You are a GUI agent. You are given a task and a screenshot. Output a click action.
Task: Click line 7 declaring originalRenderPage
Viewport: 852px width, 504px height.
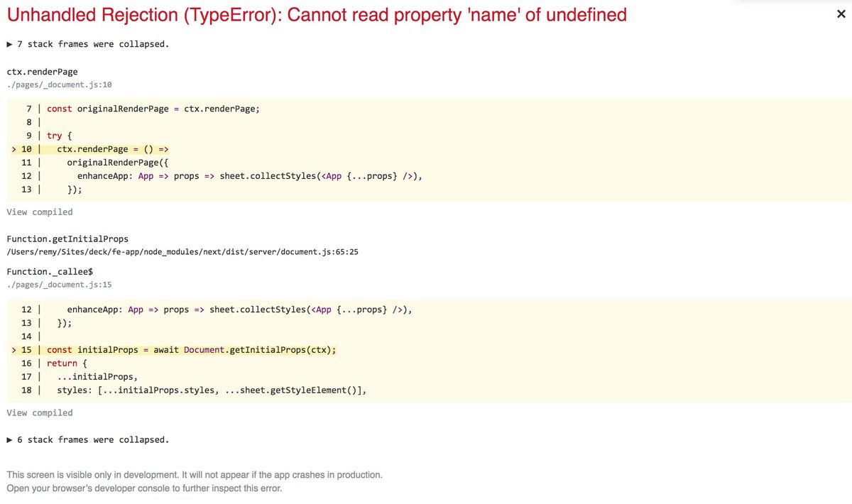153,109
